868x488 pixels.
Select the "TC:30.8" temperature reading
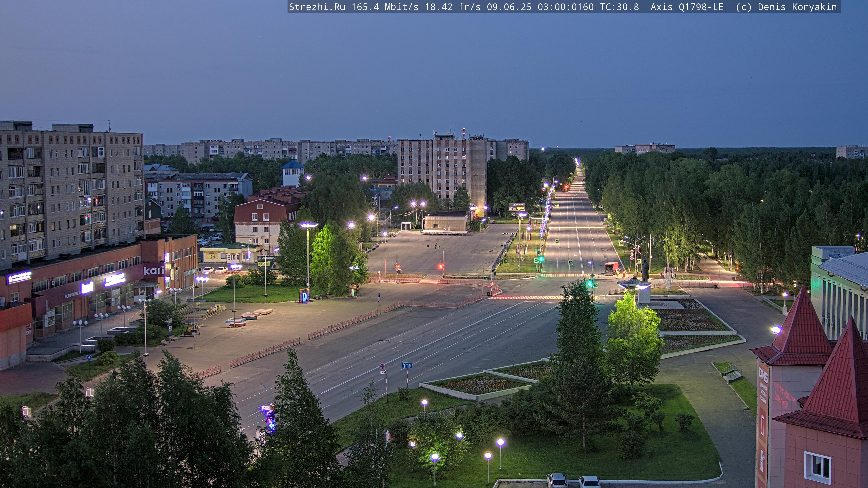pos(619,7)
